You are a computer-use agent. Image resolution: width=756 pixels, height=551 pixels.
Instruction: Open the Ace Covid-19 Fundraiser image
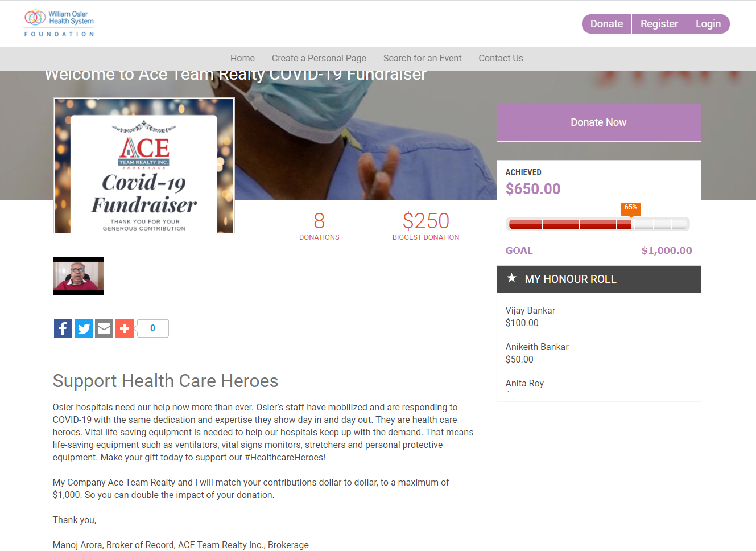(144, 165)
